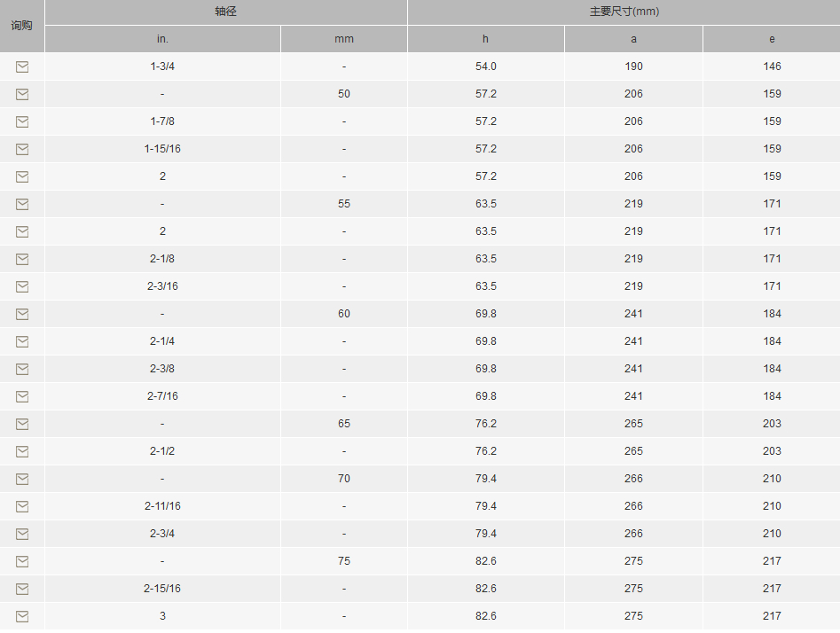
Task: Click the 询购 column header
Action: (x=22, y=25)
